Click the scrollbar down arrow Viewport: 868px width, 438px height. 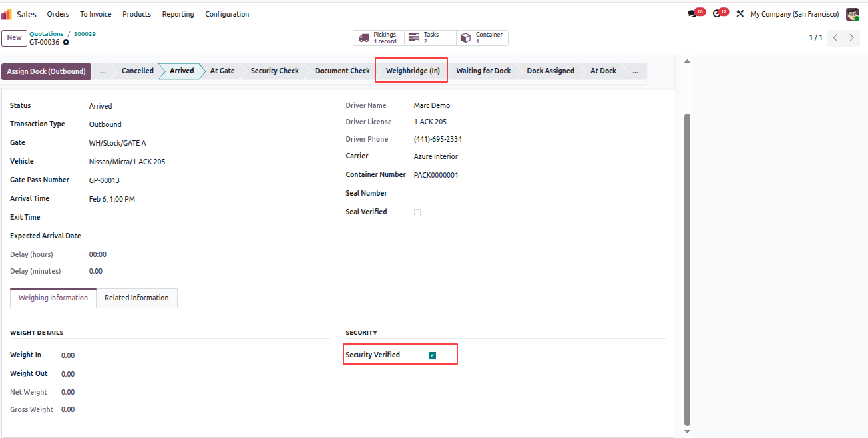click(688, 431)
